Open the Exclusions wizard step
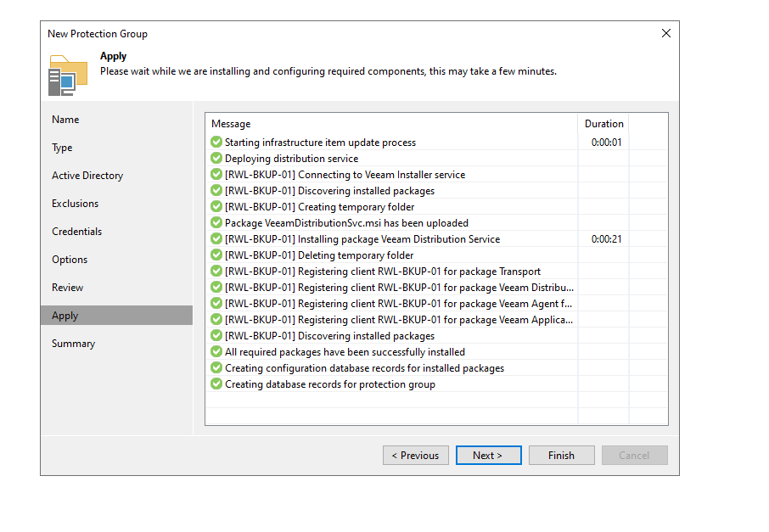Image resolution: width=769 pixels, height=532 pixels. pos(75,204)
